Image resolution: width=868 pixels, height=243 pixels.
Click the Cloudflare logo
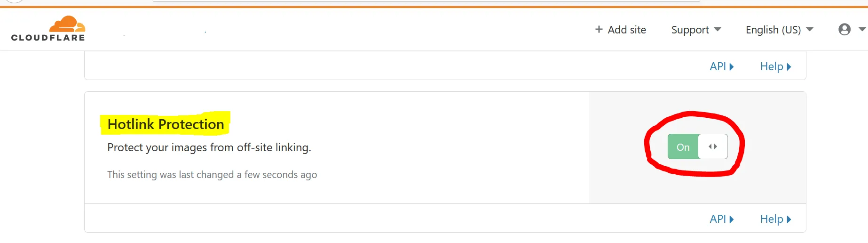point(48,29)
